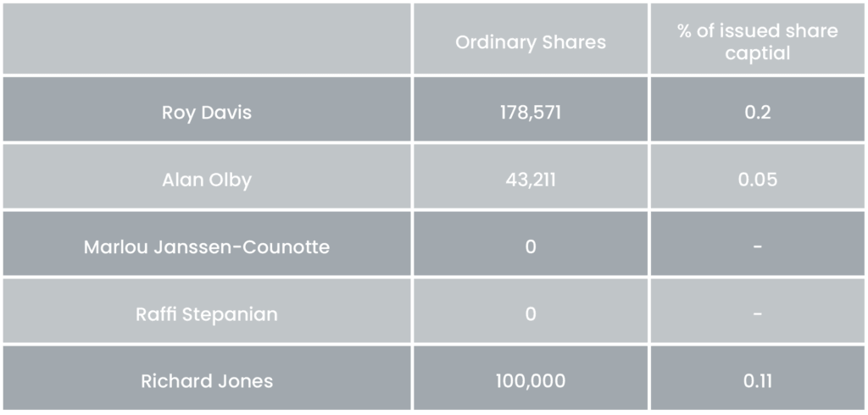Screen dimensions: 868x415
Task: Click Raffi Stepanian's zero shares cell
Action: tap(531, 314)
